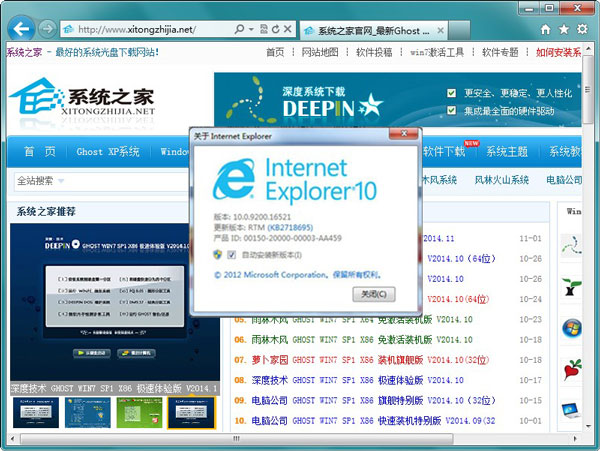The image size is (600, 451).
Task: Click the DEEPIN banner advertisement
Action: (398, 100)
